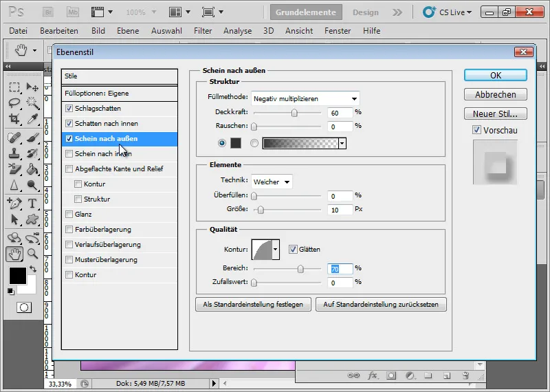
Task: Select the Pen tool
Action: point(14,203)
